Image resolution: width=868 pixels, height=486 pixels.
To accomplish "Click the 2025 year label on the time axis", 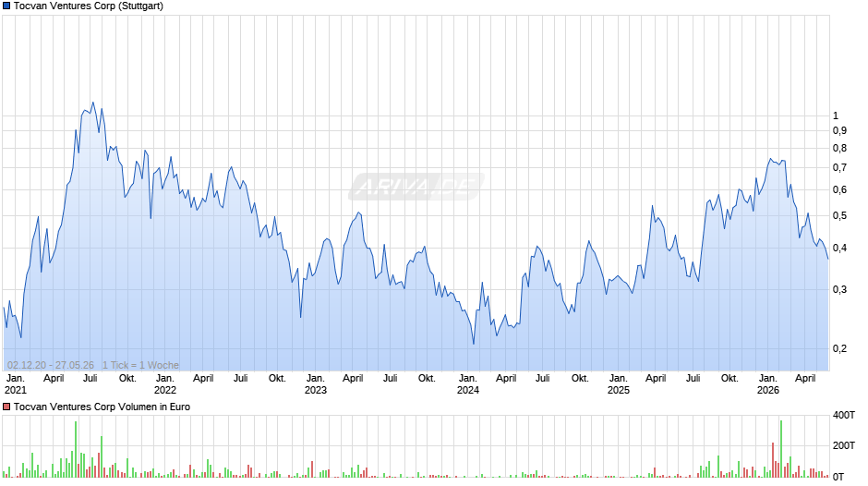I will pyautogui.click(x=619, y=390).
